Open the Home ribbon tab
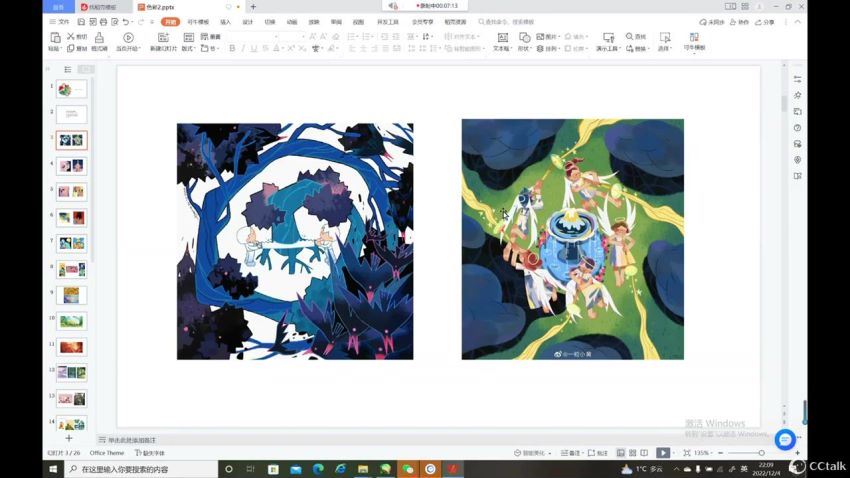The image size is (850, 478). pyautogui.click(x=170, y=22)
